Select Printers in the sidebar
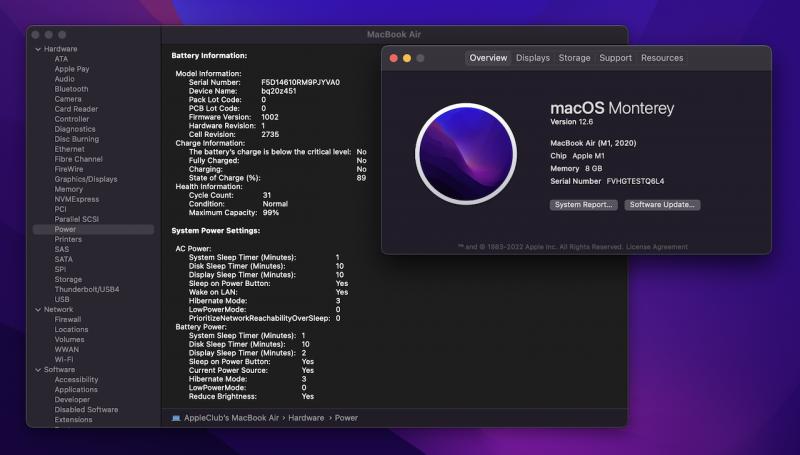800x455 pixels. [68, 239]
